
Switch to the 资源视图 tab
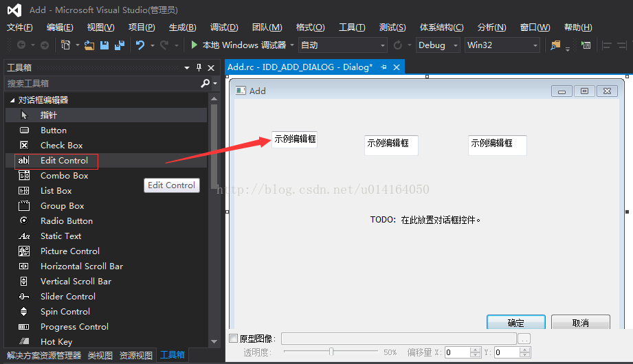(x=136, y=355)
